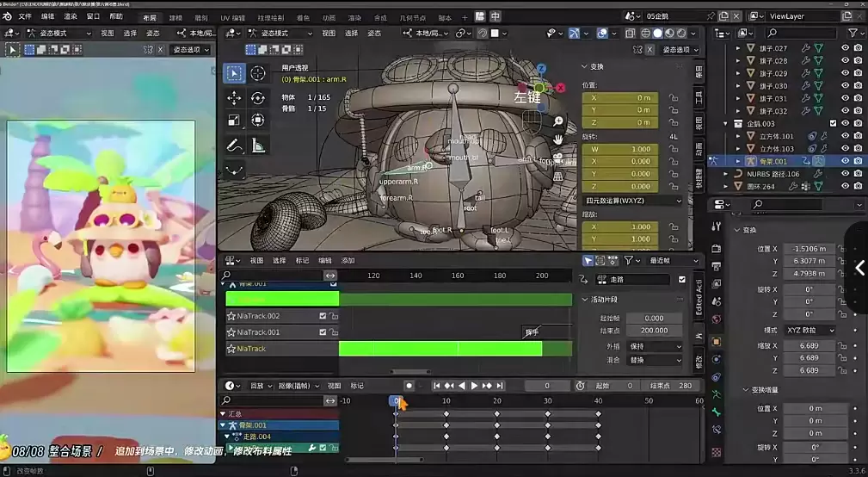
Task: Activate the Move tool
Action: (234, 98)
